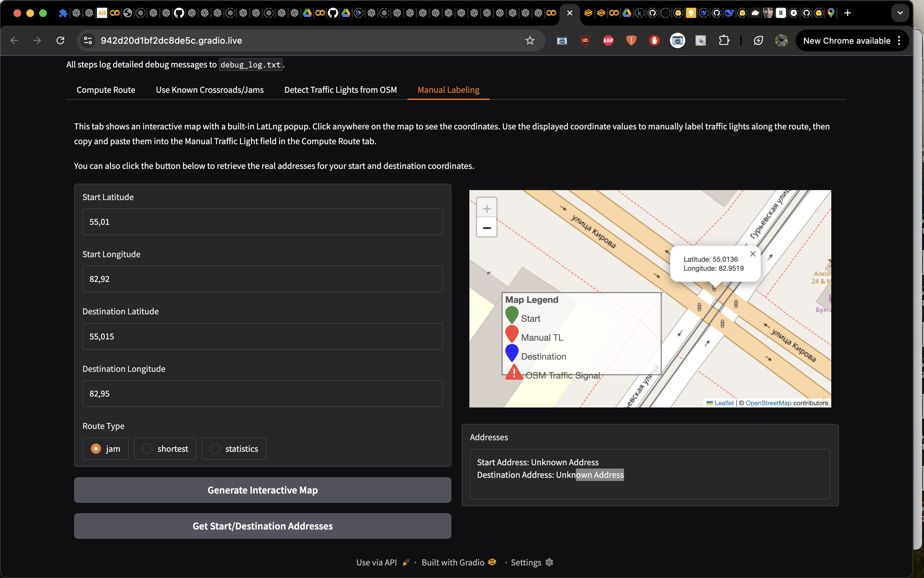Open the orange shield warning extension
The width and height of the screenshot is (924, 578).
pos(631,40)
